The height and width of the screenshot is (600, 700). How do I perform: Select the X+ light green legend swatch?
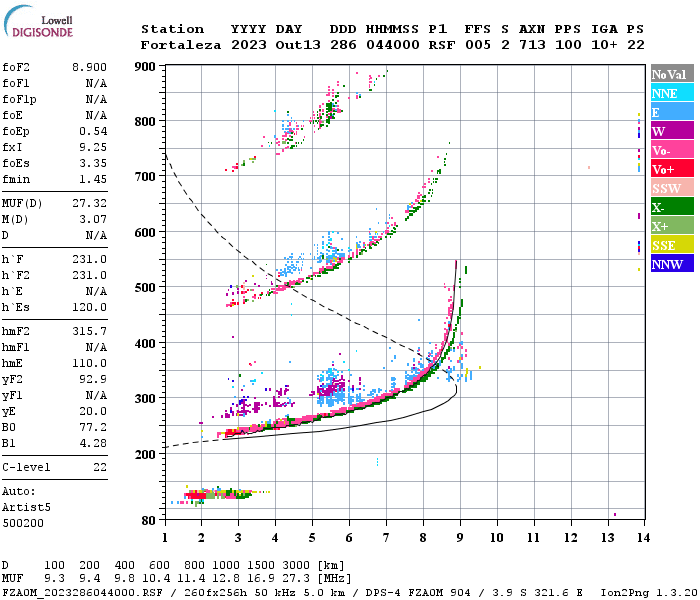672,226
